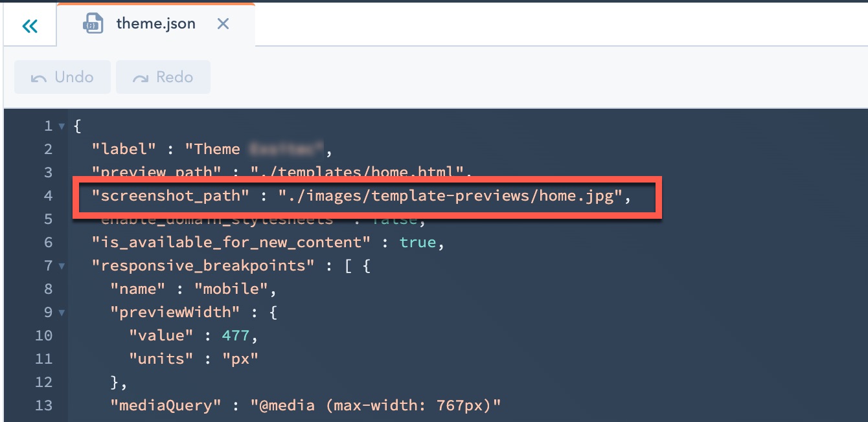
Task: Click the home.jpg path string value
Action: click(x=450, y=195)
